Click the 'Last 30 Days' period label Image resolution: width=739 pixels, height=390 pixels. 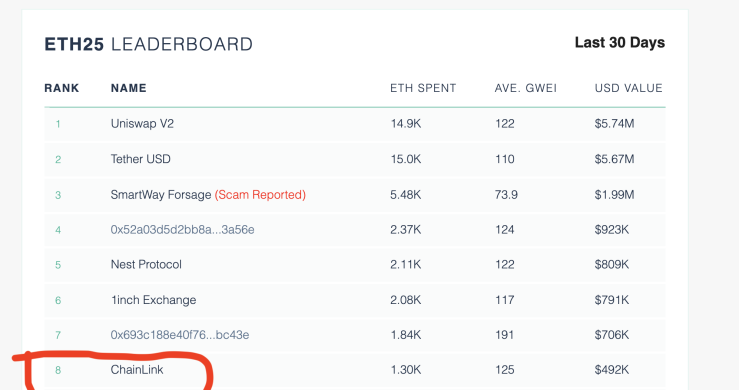tap(620, 42)
